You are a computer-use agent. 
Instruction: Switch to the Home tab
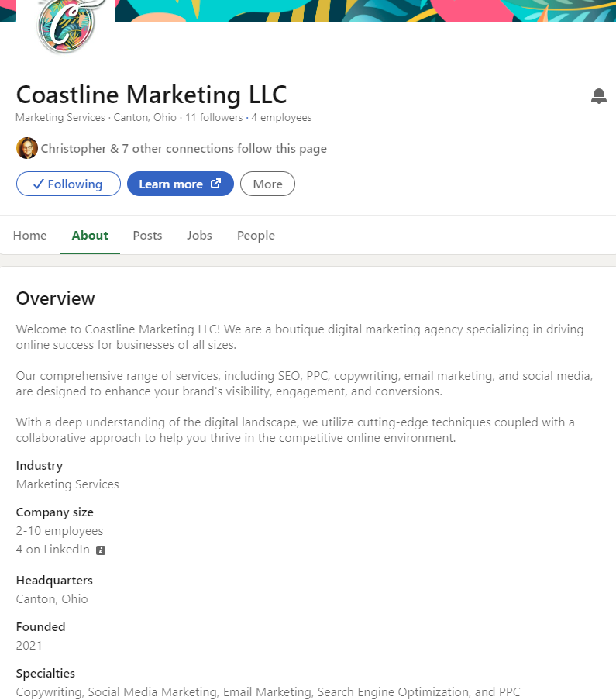(30, 236)
